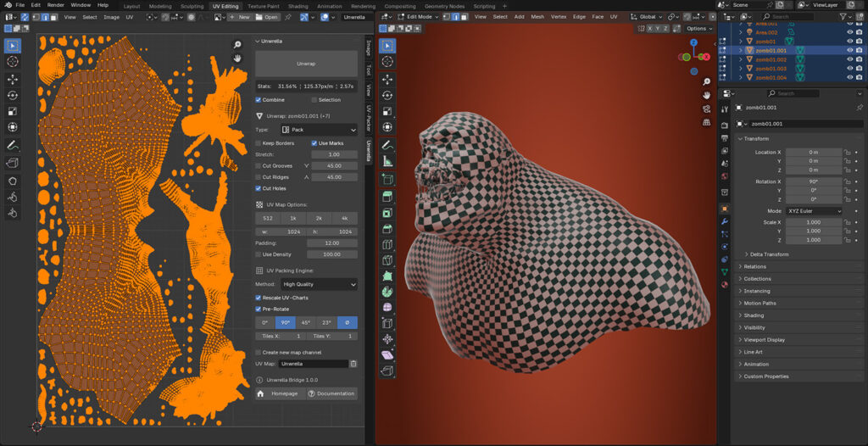Select the Annotate tool in UV editor toolbar
The height and width of the screenshot is (446, 868).
(x=12, y=145)
